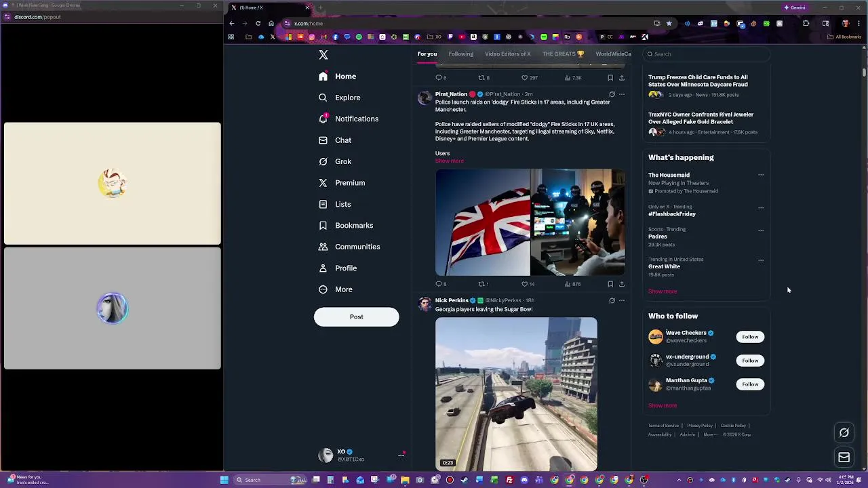Switch to the For you tab
868x488 pixels.
pos(427,54)
